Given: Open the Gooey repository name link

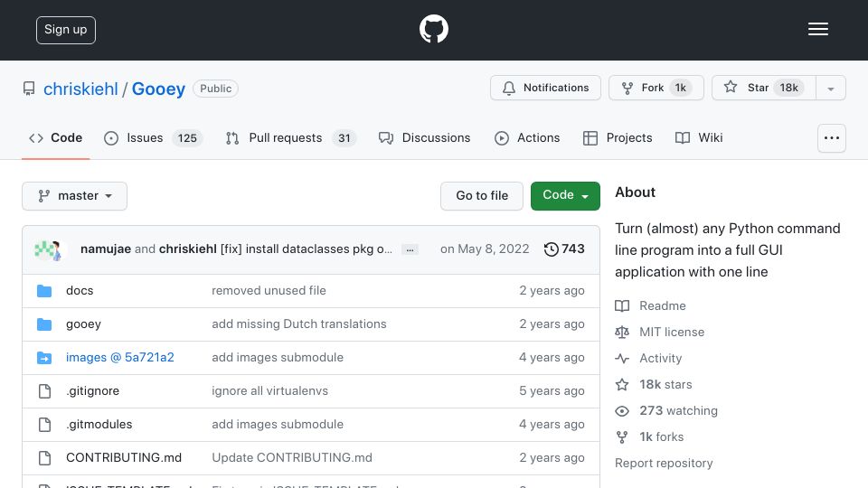Looking at the screenshot, I should point(158,89).
